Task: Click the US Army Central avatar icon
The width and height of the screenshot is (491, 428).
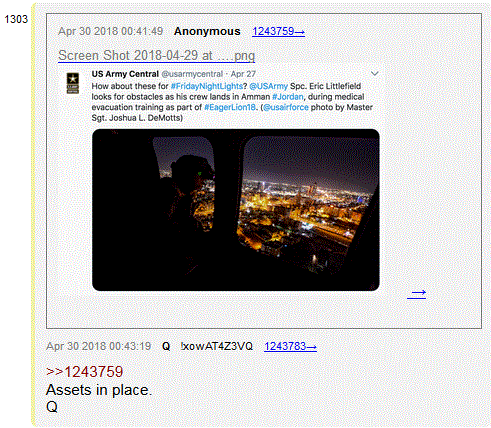Action: point(73,83)
